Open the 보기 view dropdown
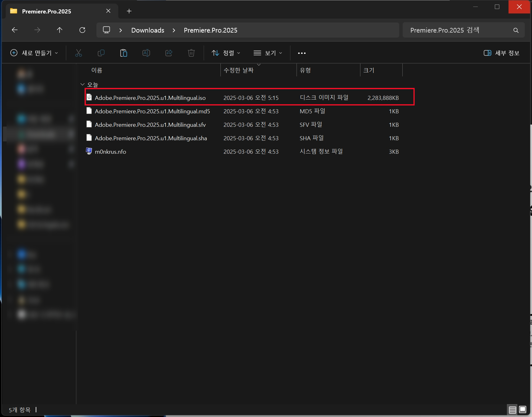Image resolution: width=532 pixels, height=417 pixels. tap(268, 53)
